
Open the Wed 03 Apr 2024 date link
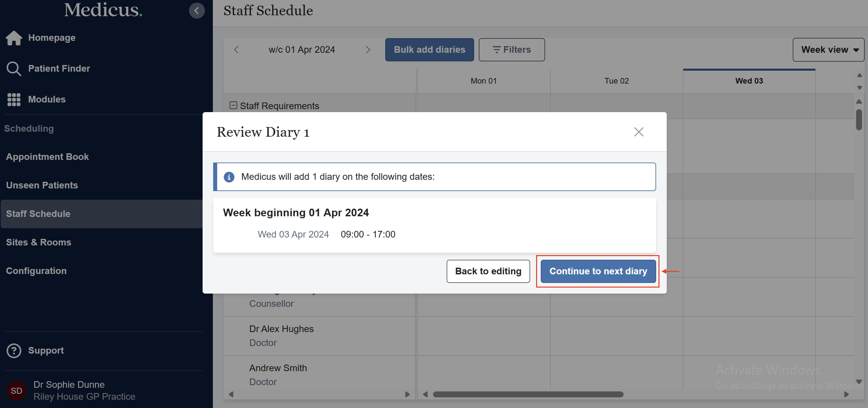click(x=293, y=234)
